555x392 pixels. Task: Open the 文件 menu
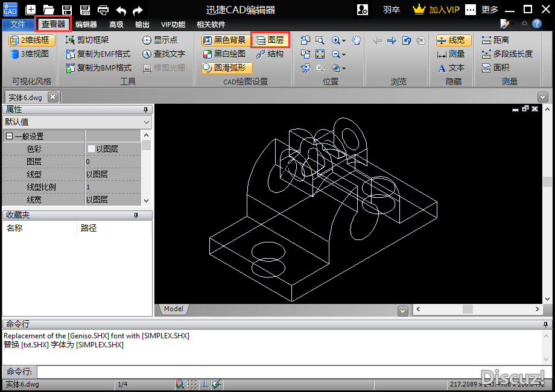click(x=18, y=25)
